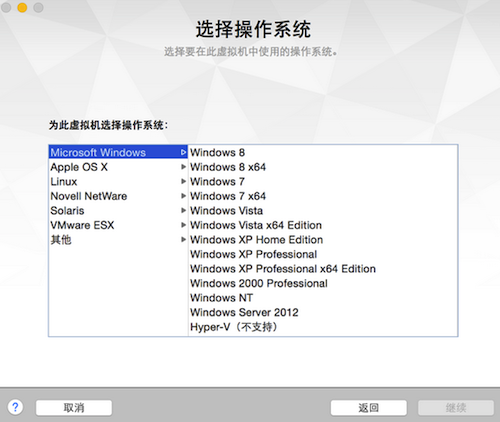Image resolution: width=500 pixels, height=422 pixels.
Task: Select the 其他 category
Action: pos(118,240)
